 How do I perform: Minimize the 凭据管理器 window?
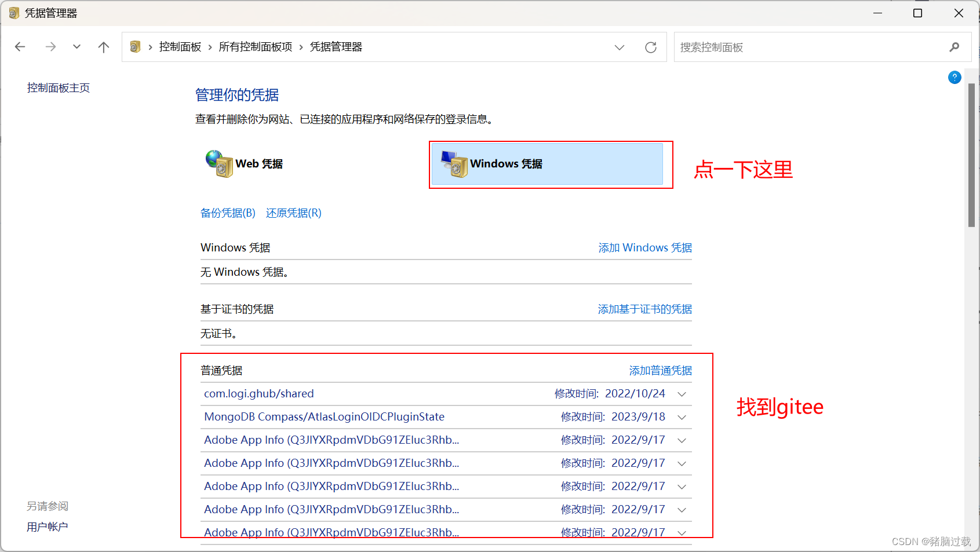[878, 13]
